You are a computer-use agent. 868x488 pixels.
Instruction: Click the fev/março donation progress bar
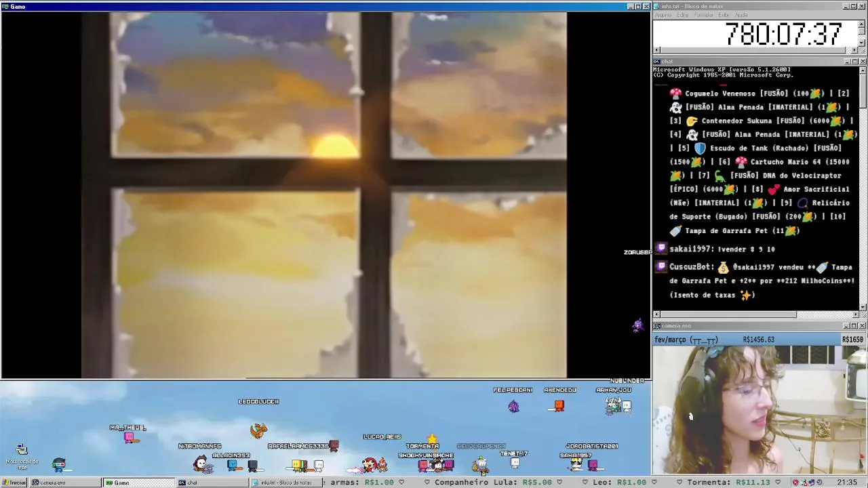[759, 340]
